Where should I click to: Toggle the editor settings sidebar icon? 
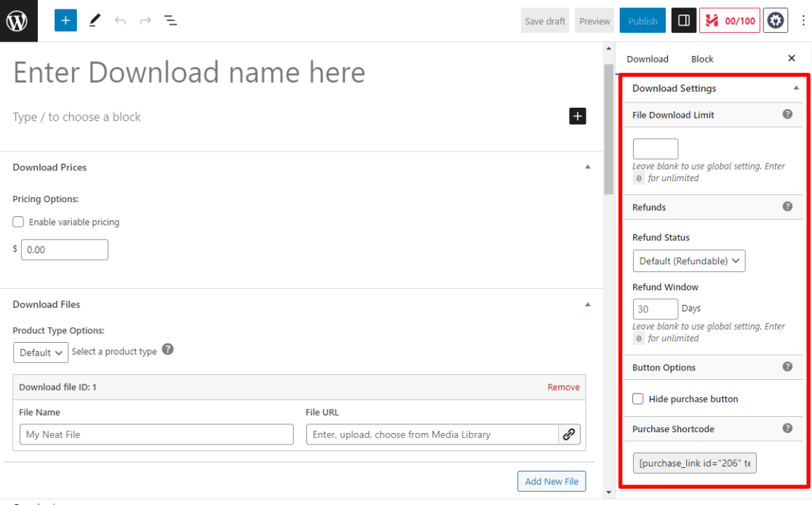point(683,20)
